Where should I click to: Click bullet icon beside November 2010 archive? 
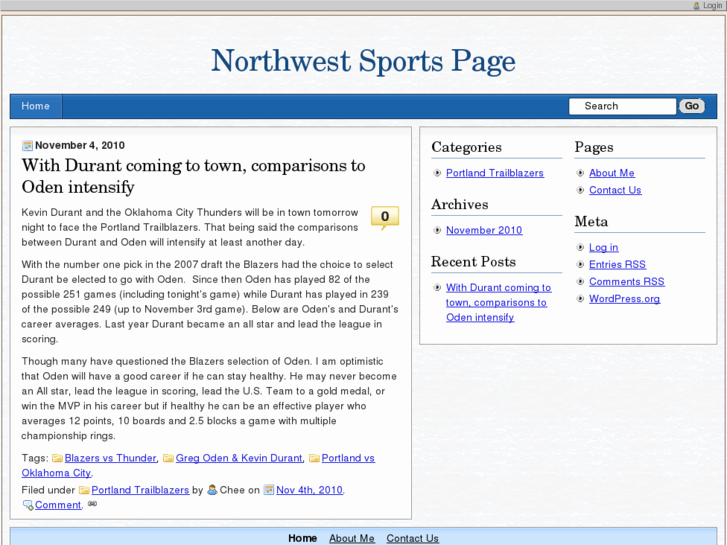point(437,230)
